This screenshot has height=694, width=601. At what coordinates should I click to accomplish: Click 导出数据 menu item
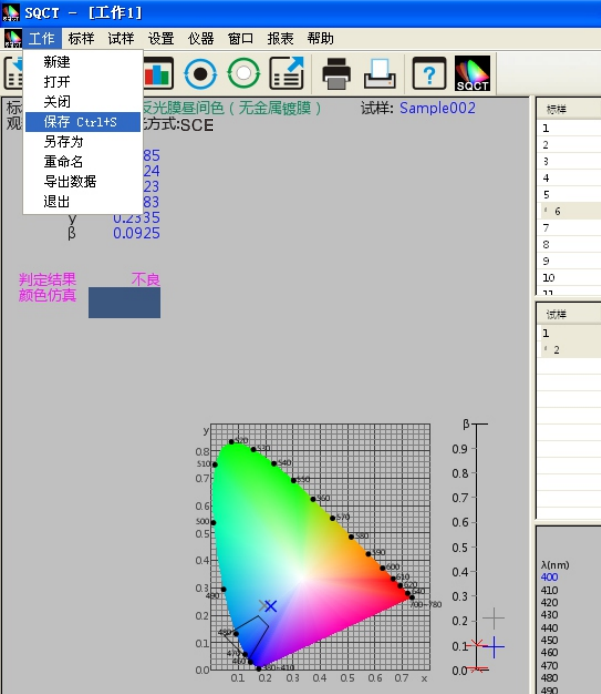(x=70, y=182)
